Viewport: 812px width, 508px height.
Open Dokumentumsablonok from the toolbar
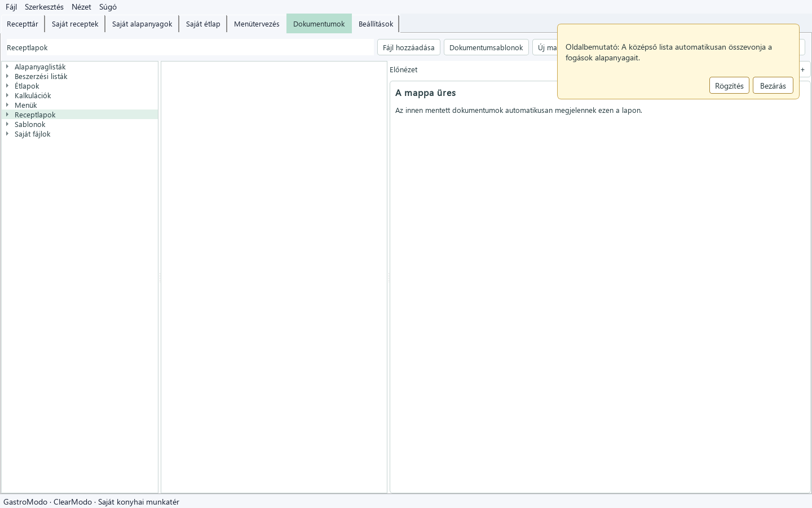(x=486, y=47)
